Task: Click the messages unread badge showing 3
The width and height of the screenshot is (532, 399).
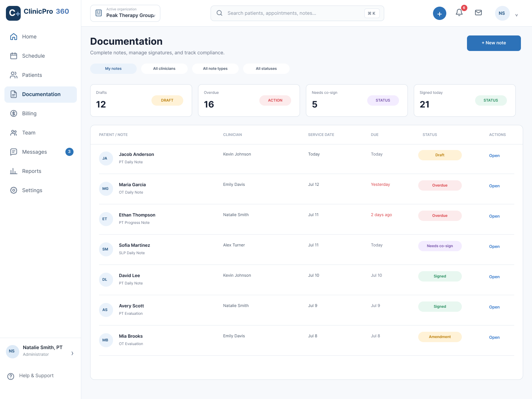Action: tap(69, 152)
